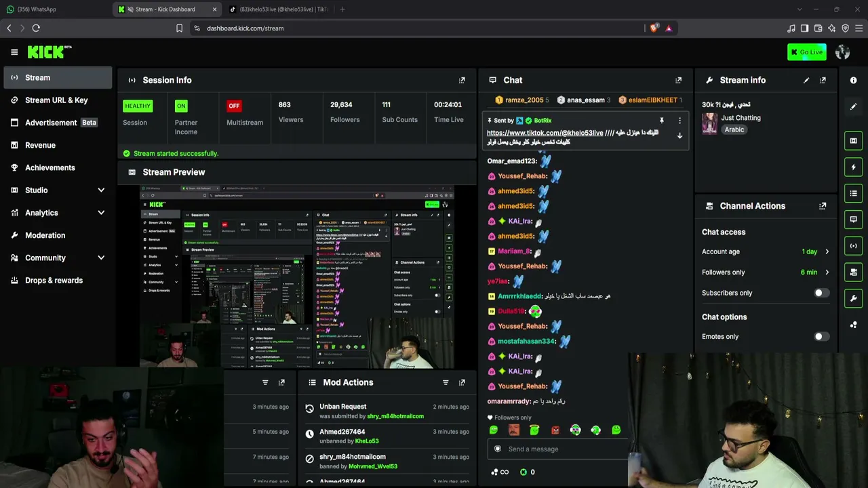
Task: Switch to the WhatsApp browser tab
Action: (x=57, y=9)
